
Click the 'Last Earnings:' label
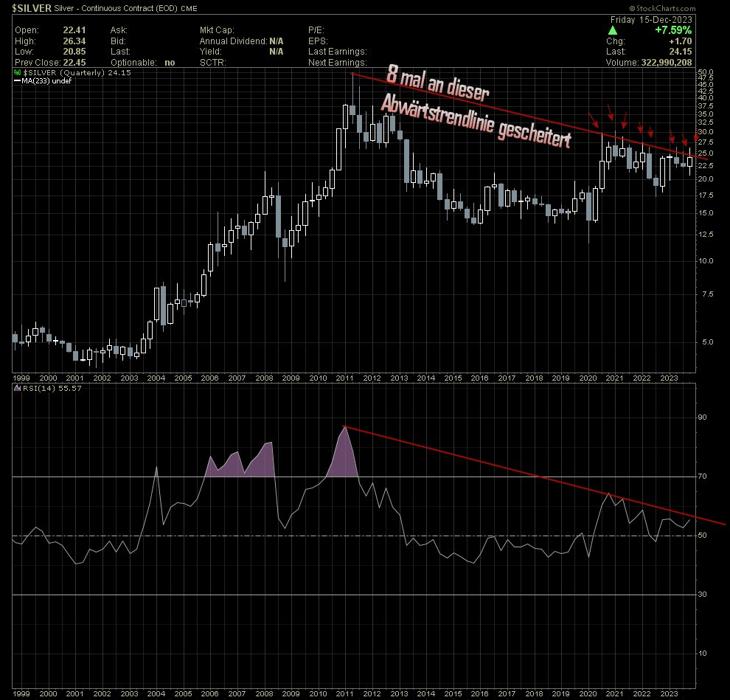tap(338, 52)
